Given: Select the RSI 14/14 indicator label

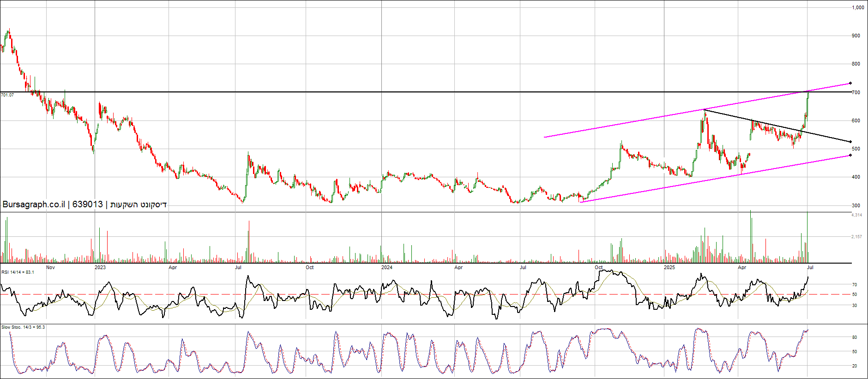Looking at the screenshot, I should [x=18, y=272].
